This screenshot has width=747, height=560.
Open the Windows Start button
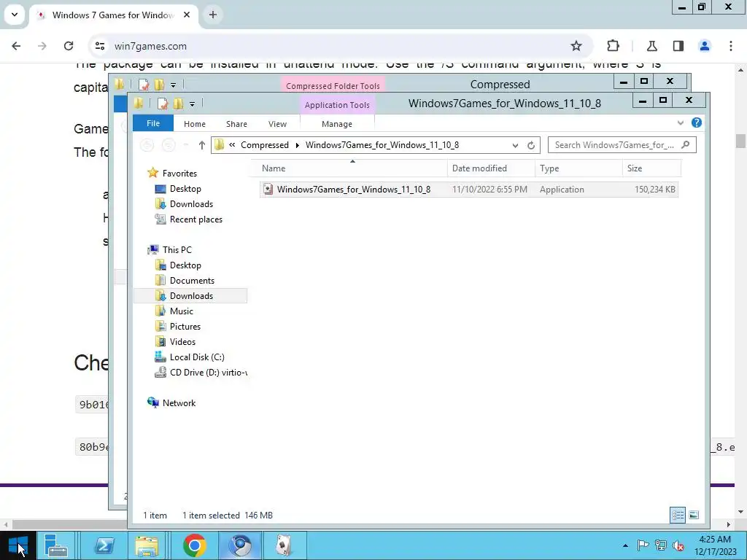[x=18, y=545]
